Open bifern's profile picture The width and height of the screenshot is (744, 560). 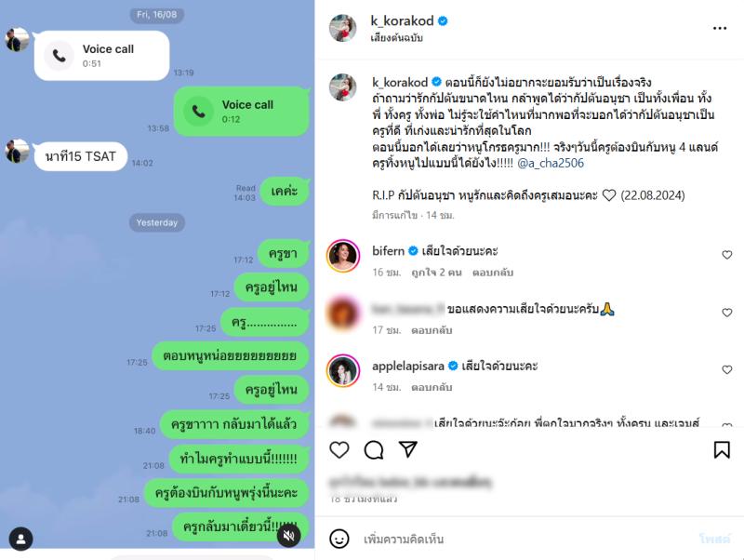[343, 256]
